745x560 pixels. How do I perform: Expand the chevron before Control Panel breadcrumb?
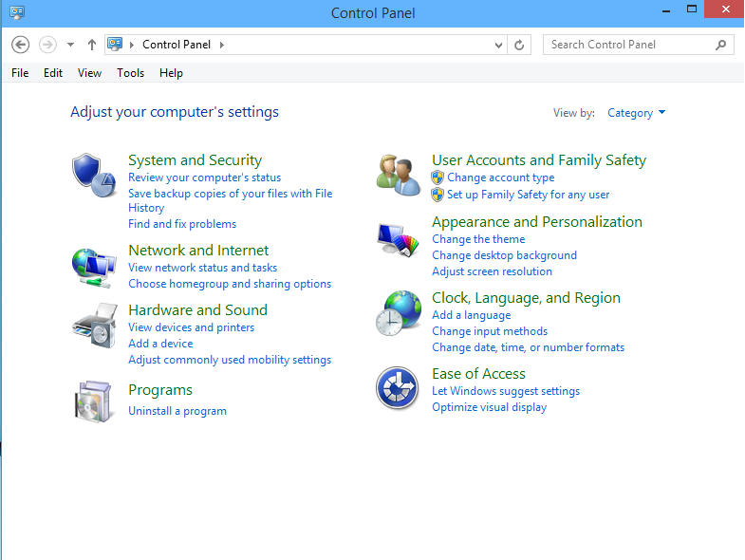[x=132, y=45]
